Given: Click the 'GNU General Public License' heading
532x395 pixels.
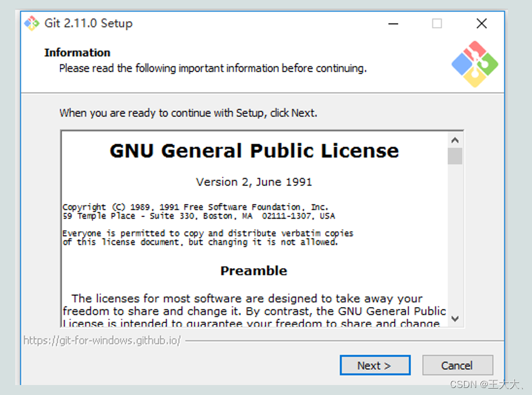Looking at the screenshot, I should pos(254,151).
